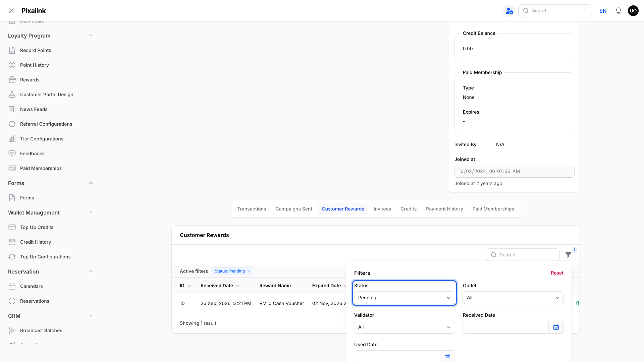644x362 pixels.
Task: Collapse the Reservation section
Action: (x=91, y=271)
